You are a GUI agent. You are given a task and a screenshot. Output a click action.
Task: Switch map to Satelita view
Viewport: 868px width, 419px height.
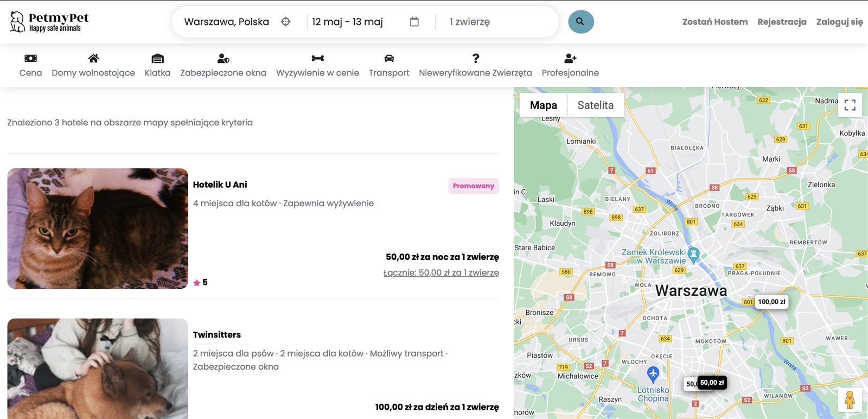click(x=595, y=105)
